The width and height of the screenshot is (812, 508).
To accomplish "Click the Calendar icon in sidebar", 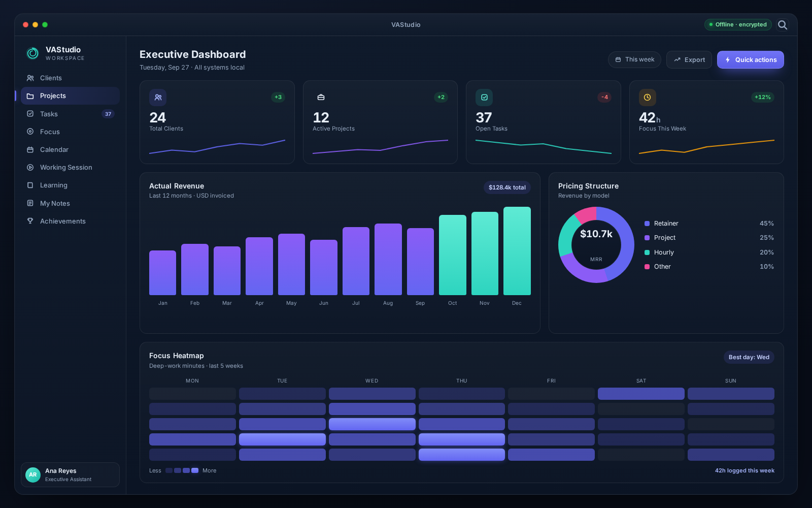I will tap(30, 149).
